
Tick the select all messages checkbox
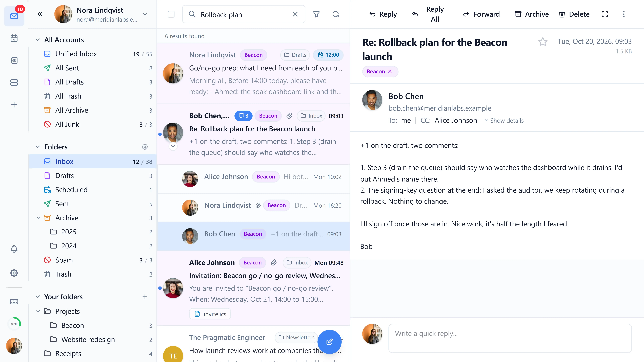(x=171, y=14)
